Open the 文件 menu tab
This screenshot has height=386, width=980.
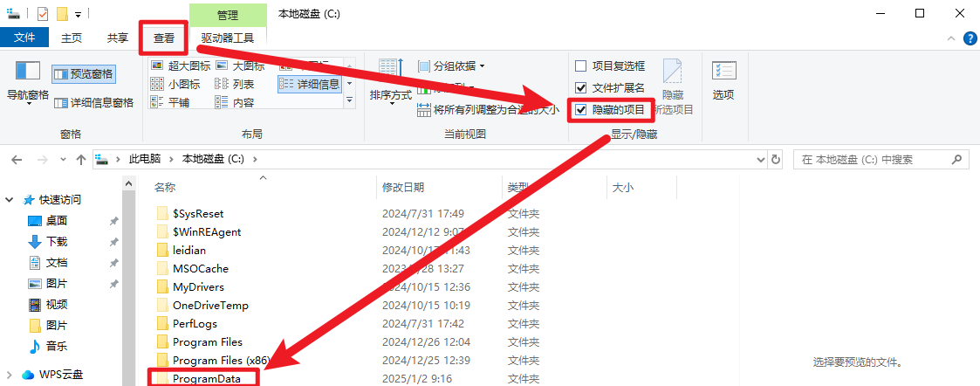(x=24, y=38)
